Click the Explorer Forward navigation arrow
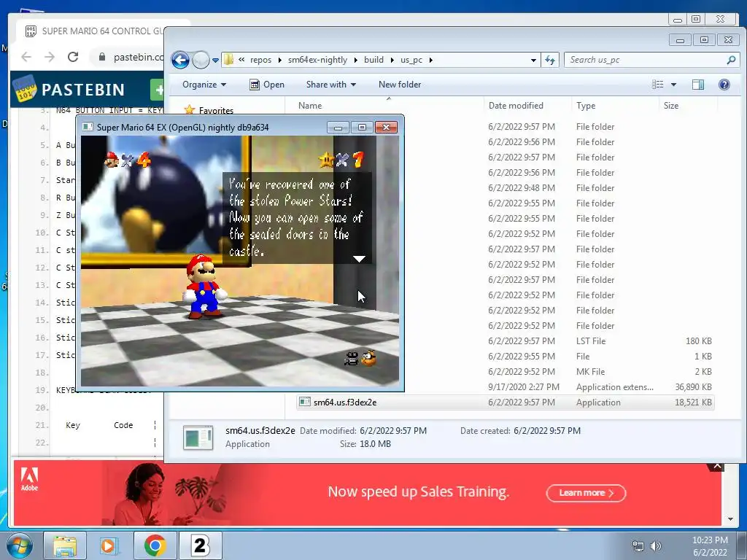The image size is (747, 560). coord(201,60)
